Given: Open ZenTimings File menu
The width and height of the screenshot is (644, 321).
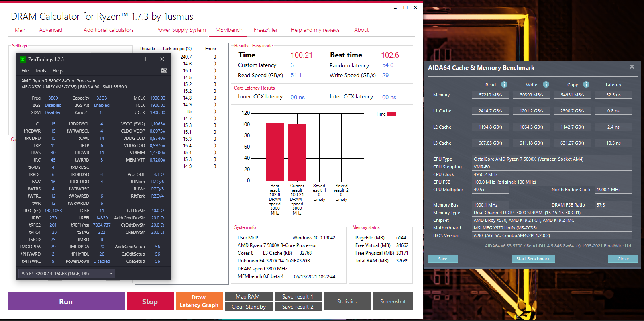Looking at the screenshot, I should (x=25, y=70).
